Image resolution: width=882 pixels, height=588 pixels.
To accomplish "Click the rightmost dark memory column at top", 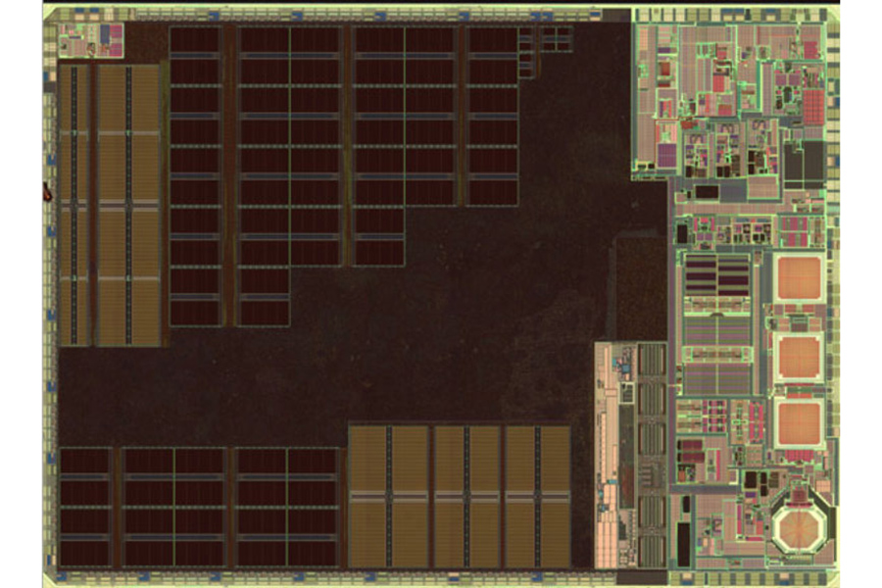I will click(x=492, y=116).
